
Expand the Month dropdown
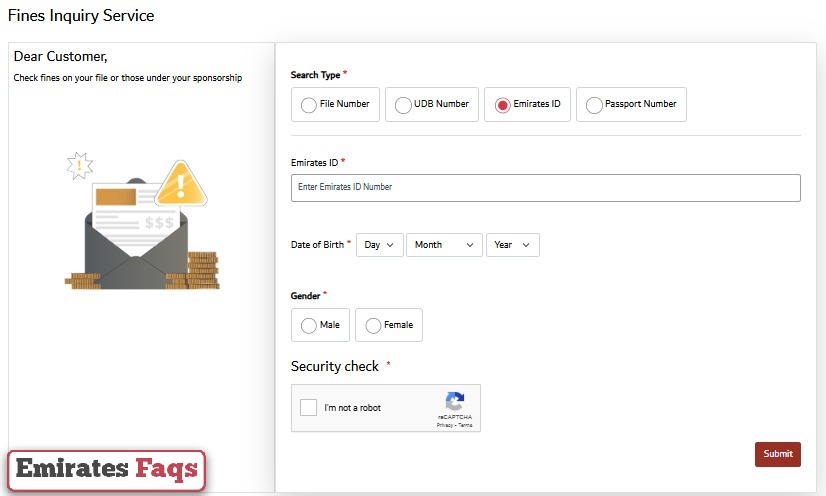[443, 245]
